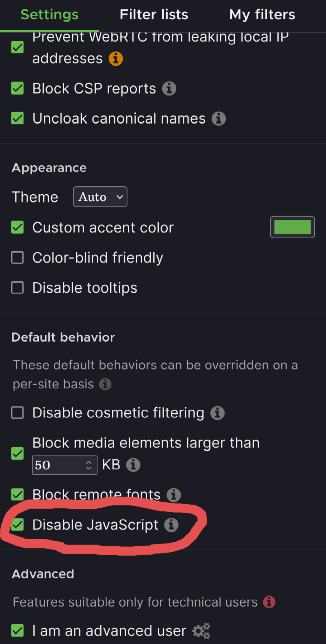The width and height of the screenshot is (326, 644).
Task: Click info icon beside KB media size
Action: (133, 465)
